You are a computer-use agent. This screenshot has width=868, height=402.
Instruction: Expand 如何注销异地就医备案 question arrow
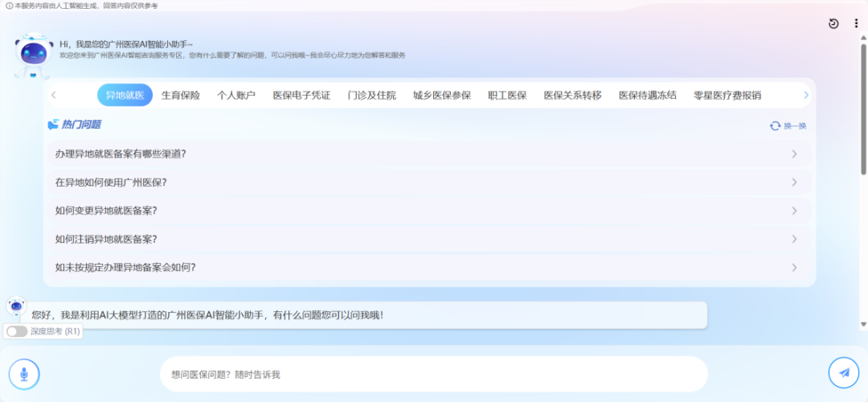(x=794, y=239)
